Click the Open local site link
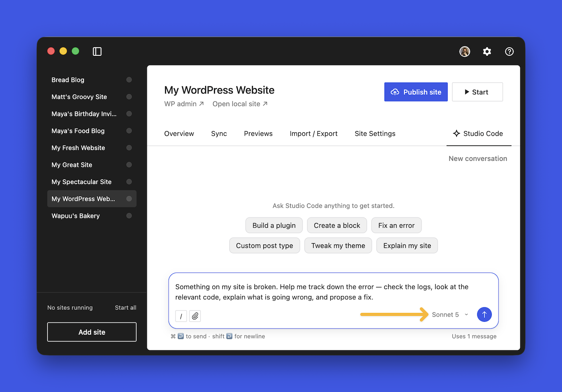Image resolution: width=562 pixels, height=392 pixels. (x=240, y=104)
